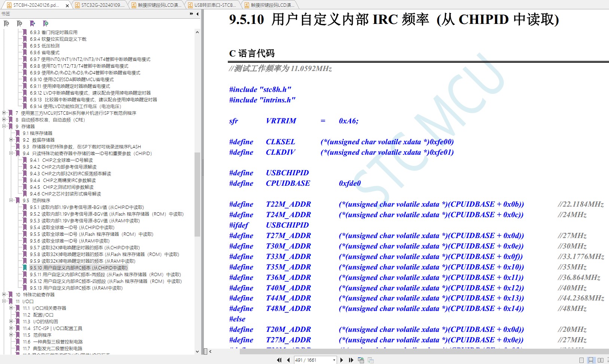The image size is (609, 364).
Task: Open bookmark 9.5.11 用户自定义内部IRC频率-两频段
Action: [105, 274]
